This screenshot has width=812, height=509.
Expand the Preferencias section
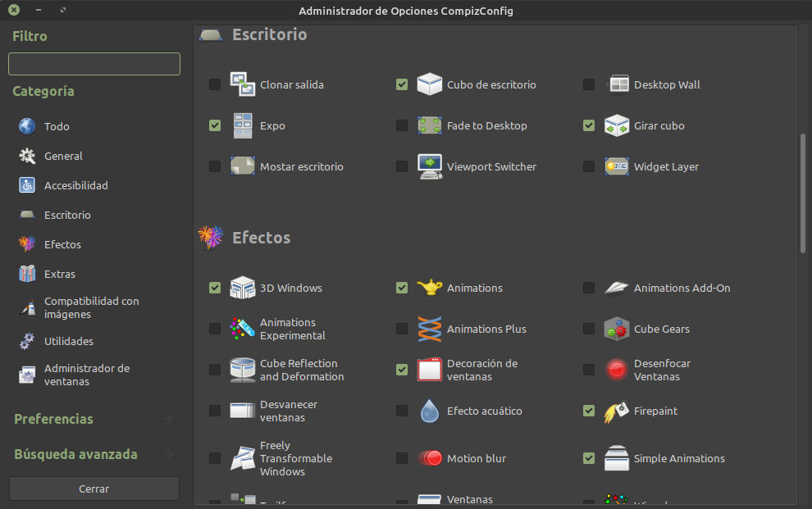pyautogui.click(x=52, y=419)
